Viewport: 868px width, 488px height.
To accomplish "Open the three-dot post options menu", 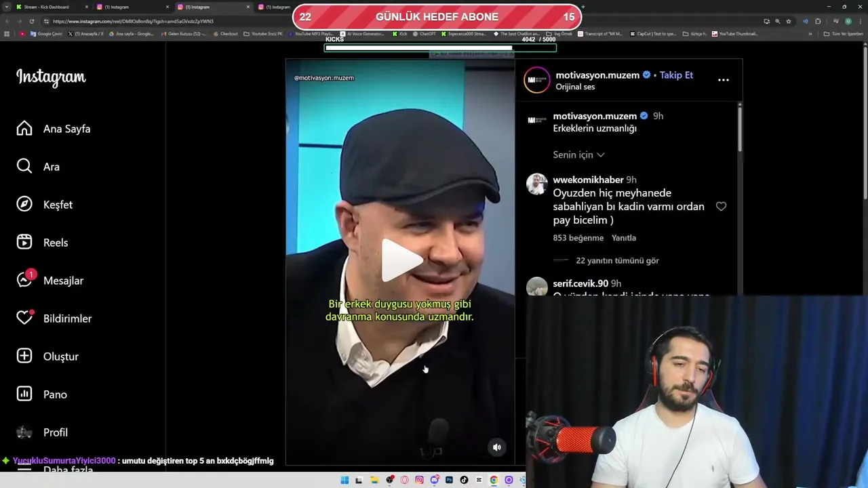I will pos(724,80).
